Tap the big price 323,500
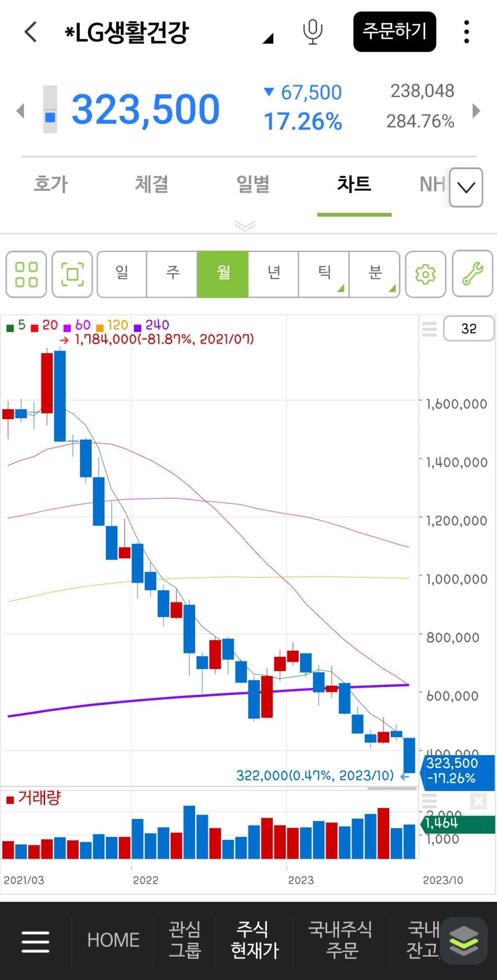 point(146,110)
